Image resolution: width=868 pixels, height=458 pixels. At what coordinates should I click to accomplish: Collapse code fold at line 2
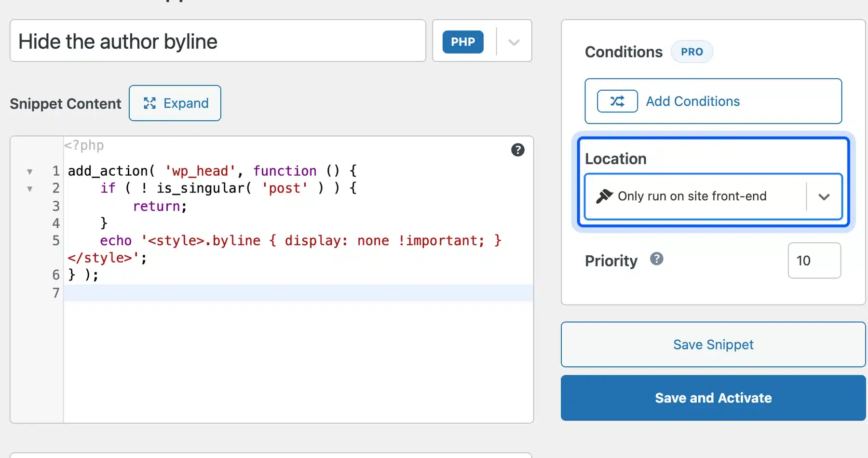click(x=30, y=189)
